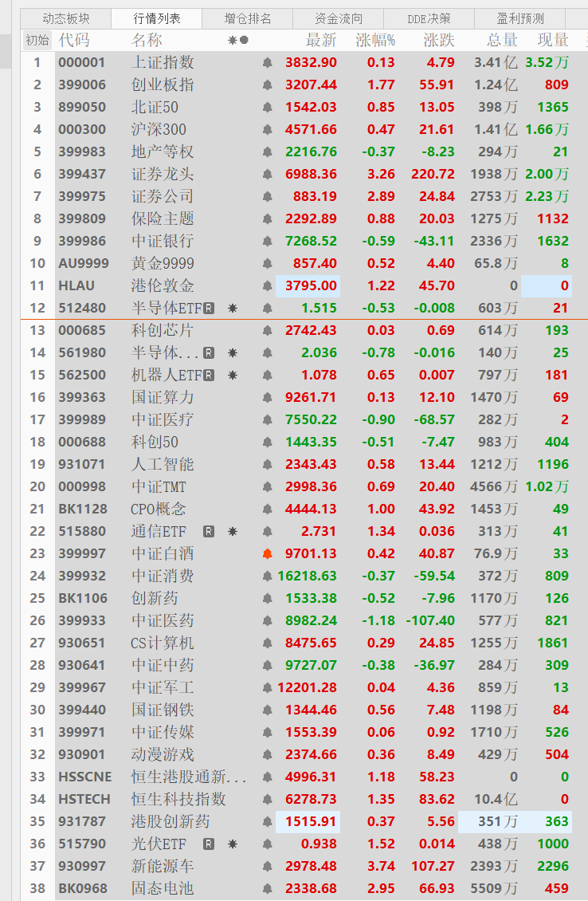Sort the list by 总量 column header
The image size is (588, 901).
pyautogui.click(x=502, y=41)
